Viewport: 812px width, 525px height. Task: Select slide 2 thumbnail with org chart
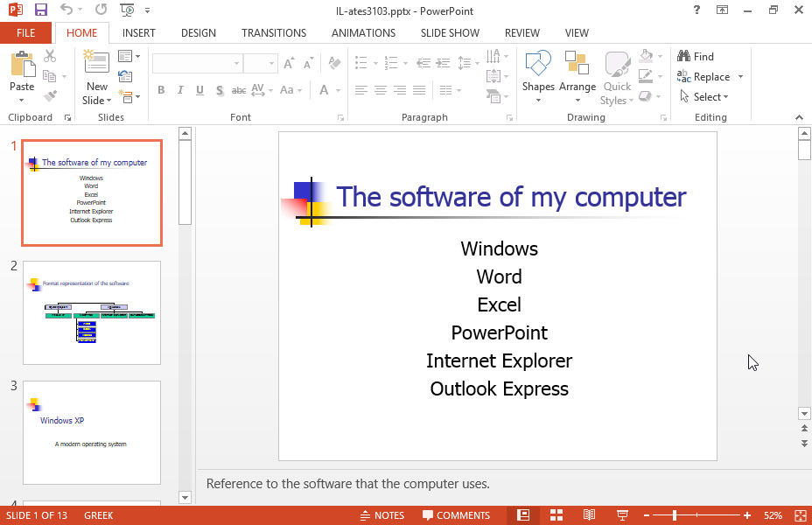pyautogui.click(x=92, y=312)
